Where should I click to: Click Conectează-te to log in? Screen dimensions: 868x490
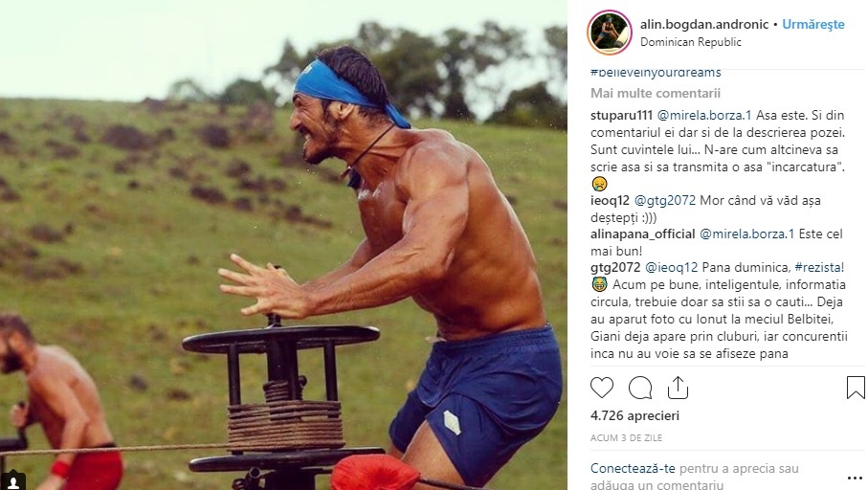[633, 468]
